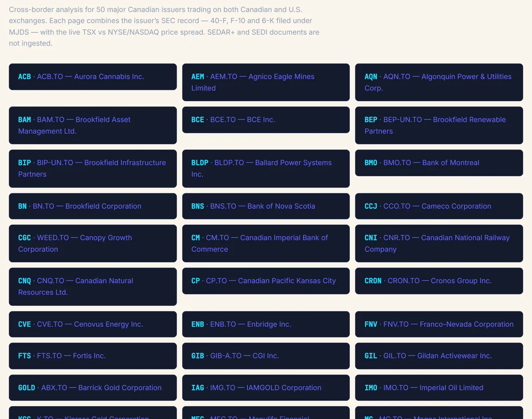Open the Ballard Power Systems BLDP card
The height and width of the screenshot is (419, 532).
[266, 169]
